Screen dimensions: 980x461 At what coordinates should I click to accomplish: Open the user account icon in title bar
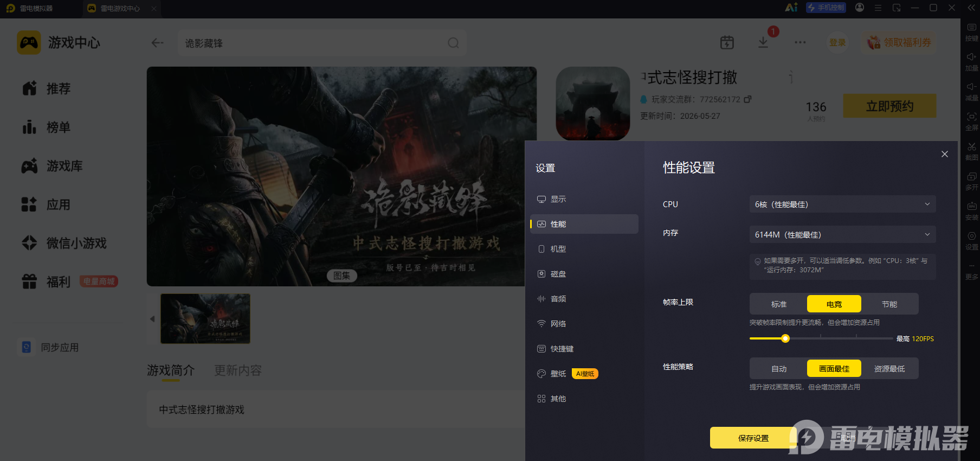pyautogui.click(x=860, y=8)
